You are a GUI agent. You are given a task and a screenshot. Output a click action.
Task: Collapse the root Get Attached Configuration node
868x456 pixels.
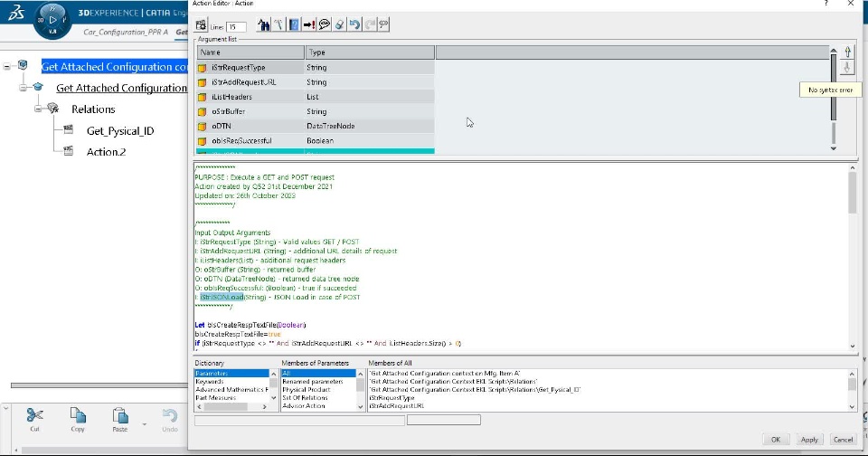click(6, 66)
